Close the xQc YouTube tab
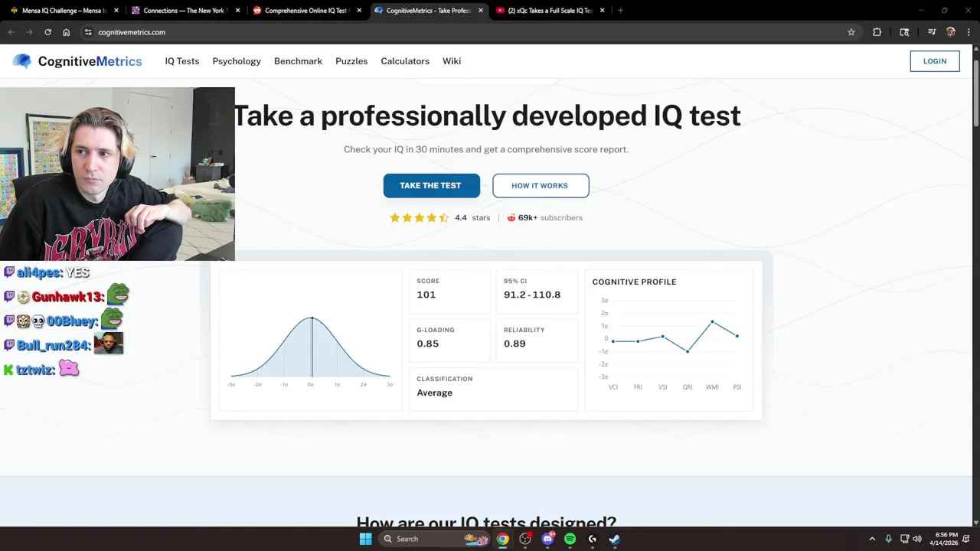The height and width of the screenshot is (551, 980). coord(603,11)
